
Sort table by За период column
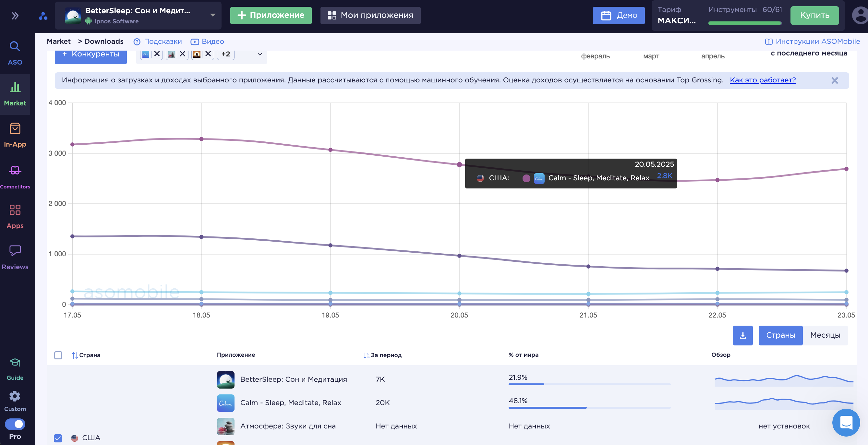tap(382, 355)
